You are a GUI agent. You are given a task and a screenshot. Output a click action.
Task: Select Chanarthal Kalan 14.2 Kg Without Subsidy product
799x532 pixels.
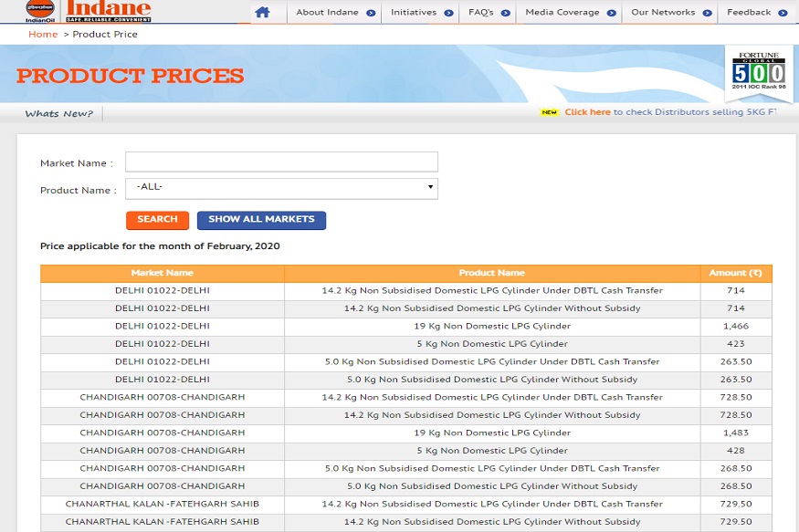click(492, 522)
